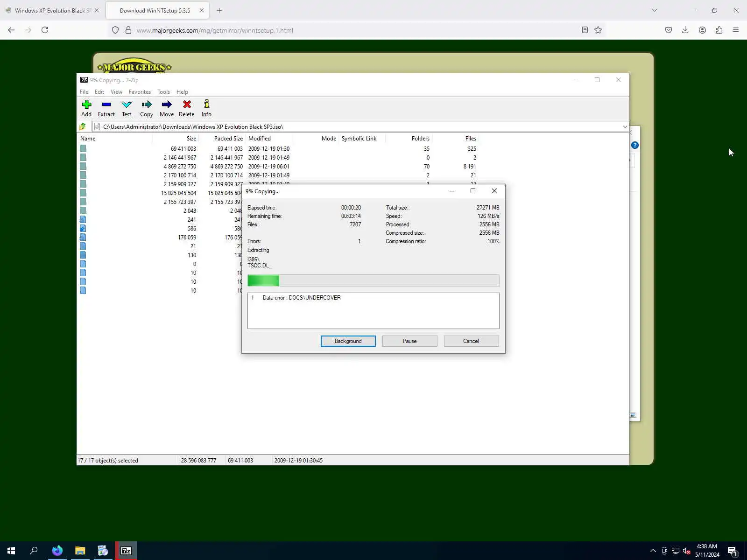The image size is (747, 560).
Task: Click the taskbar clock showing 4:38 AM
Action: tap(707, 551)
